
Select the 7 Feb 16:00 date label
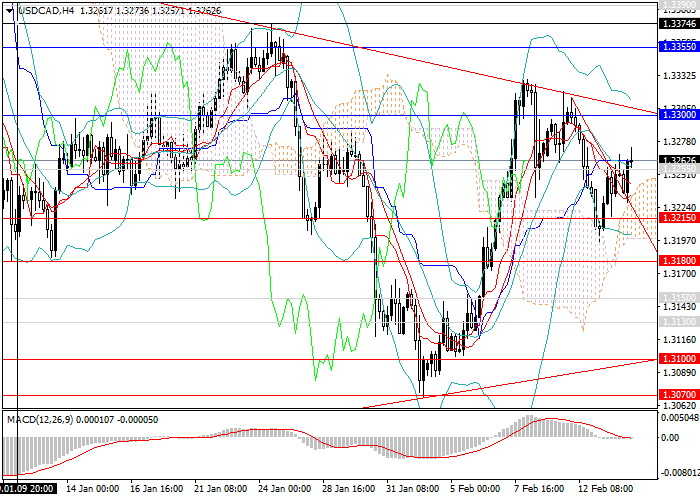[540, 489]
